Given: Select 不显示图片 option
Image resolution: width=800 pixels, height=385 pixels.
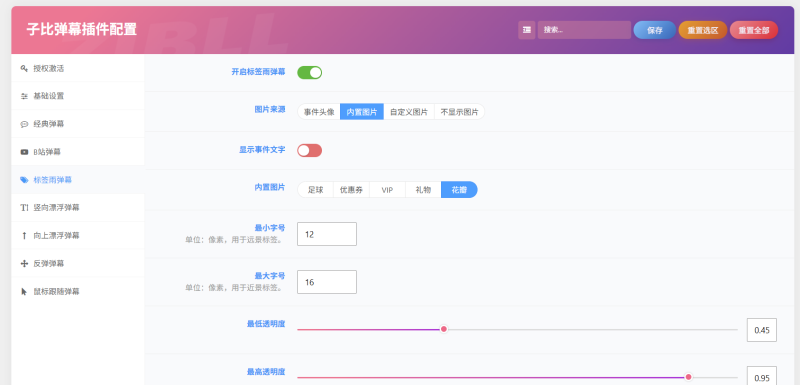Looking at the screenshot, I should click(459, 112).
